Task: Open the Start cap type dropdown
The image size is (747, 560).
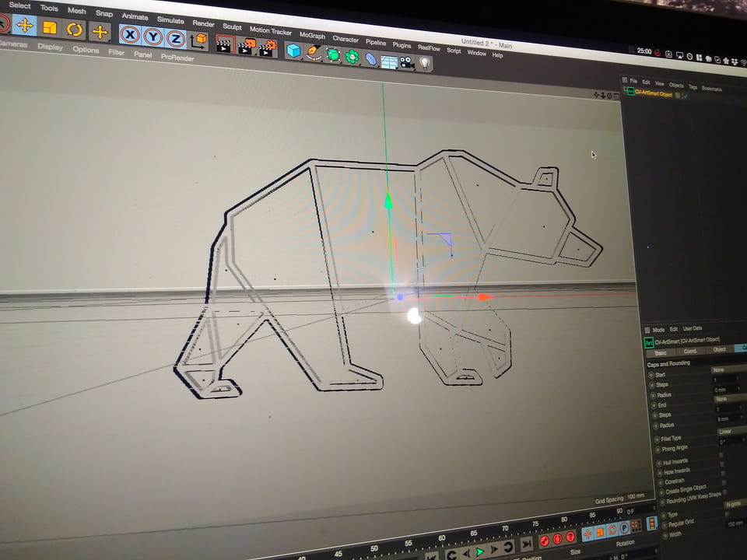Action: pyautogui.click(x=728, y=370)
